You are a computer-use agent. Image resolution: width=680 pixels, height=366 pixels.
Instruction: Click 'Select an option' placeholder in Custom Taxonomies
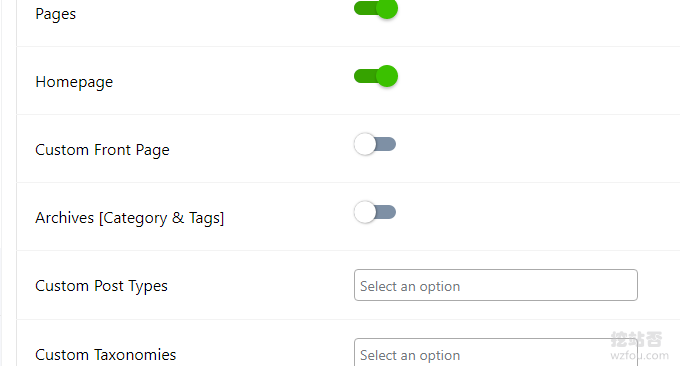point(410,356)
